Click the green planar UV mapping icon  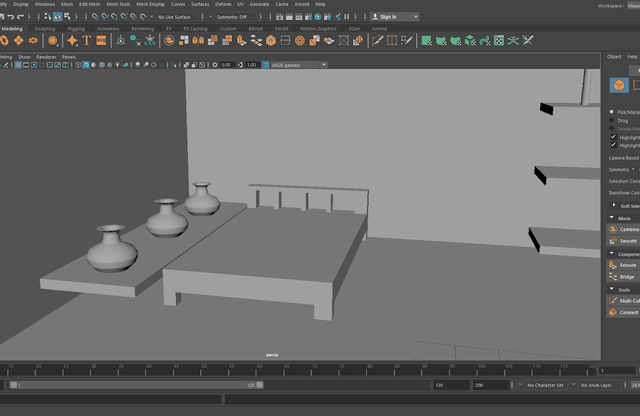tap(427, 40)
